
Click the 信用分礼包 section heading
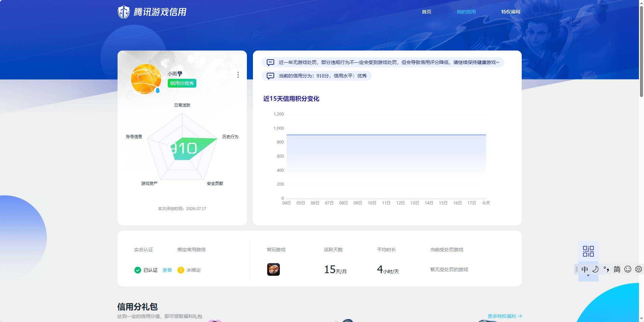[x=137, y=307]
